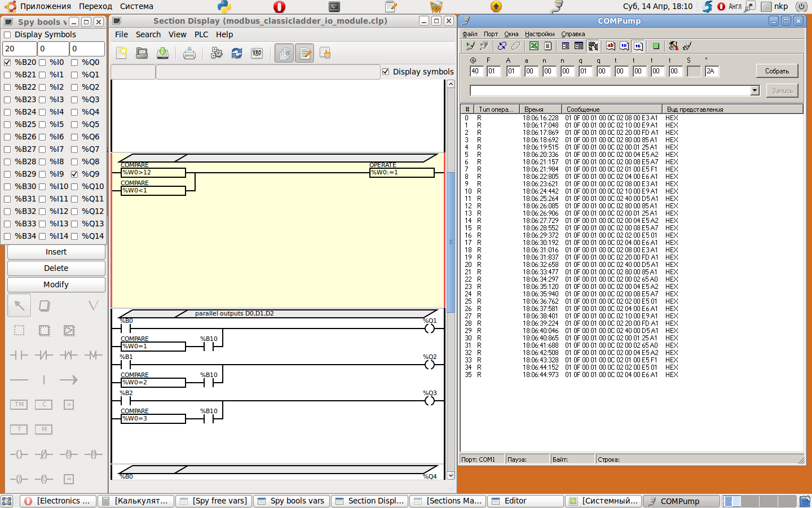Viewport: 812px width, 508px height.
Task: Click the checksum field showing 2A
Action: point(712,71)
